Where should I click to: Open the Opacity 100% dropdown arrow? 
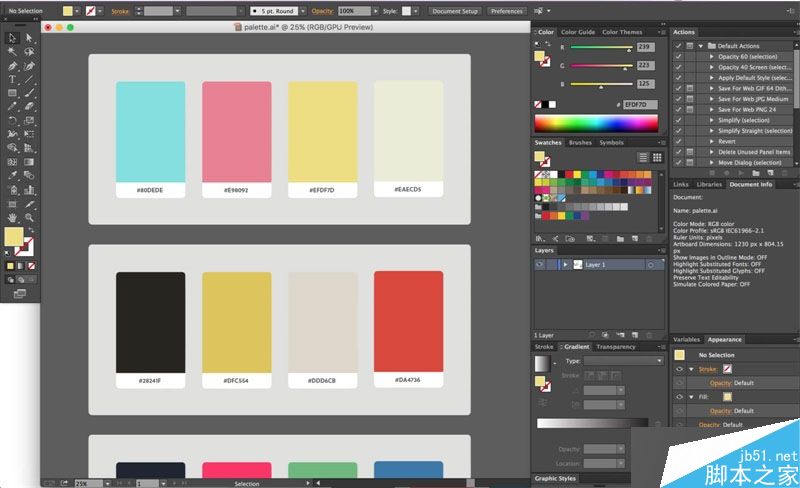tap(376, 11)
